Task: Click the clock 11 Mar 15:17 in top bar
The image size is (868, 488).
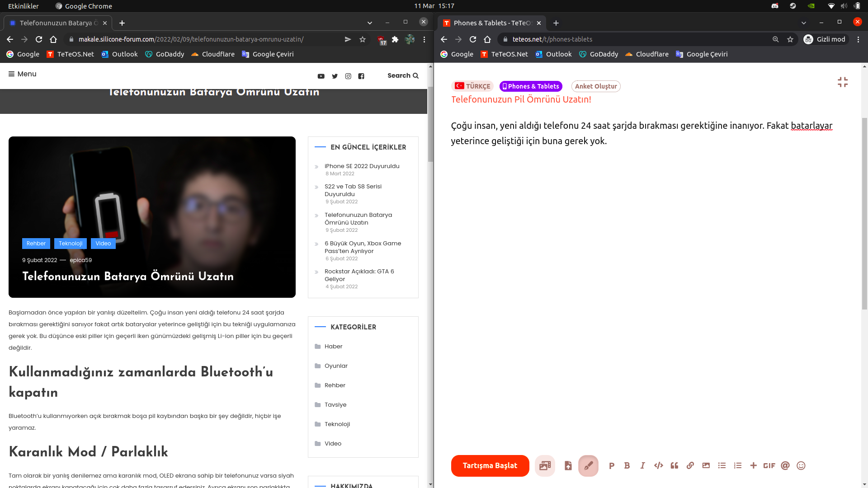Action: pyautogui.click(x=434, y=6)
